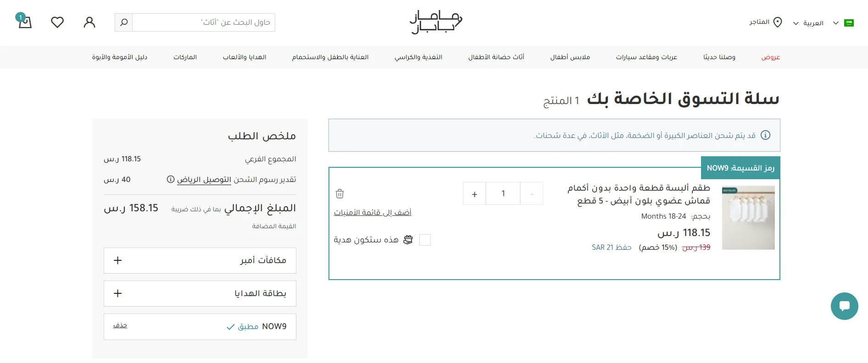868x363 pixels.
Task: Expand the 'مكافآت أمبر' section
Action: click(x=200, y=260)
